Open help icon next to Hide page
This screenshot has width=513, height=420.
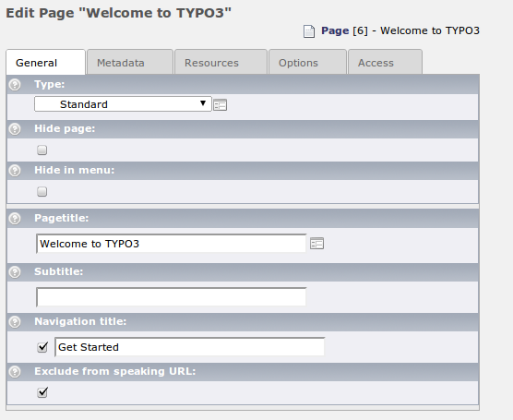(15, 129)
